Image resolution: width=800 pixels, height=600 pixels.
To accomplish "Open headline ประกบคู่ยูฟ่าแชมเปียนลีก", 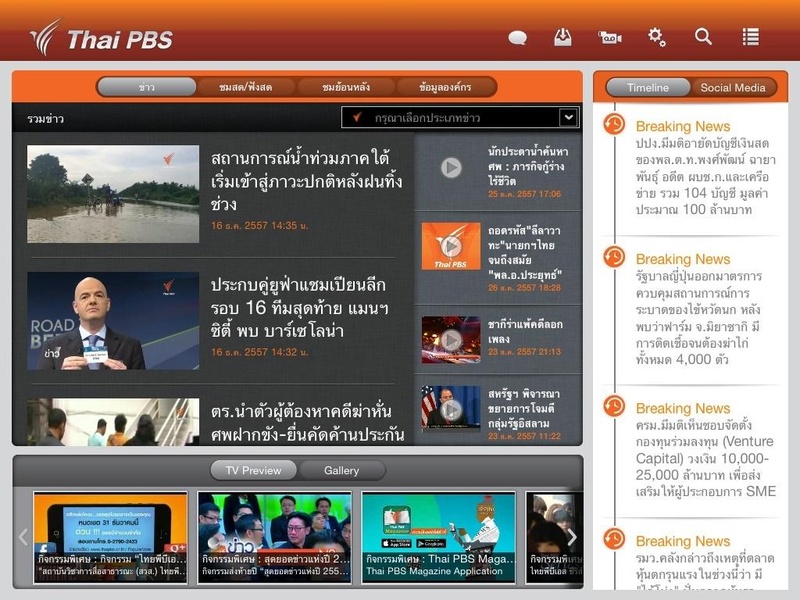I will point(300,308).
